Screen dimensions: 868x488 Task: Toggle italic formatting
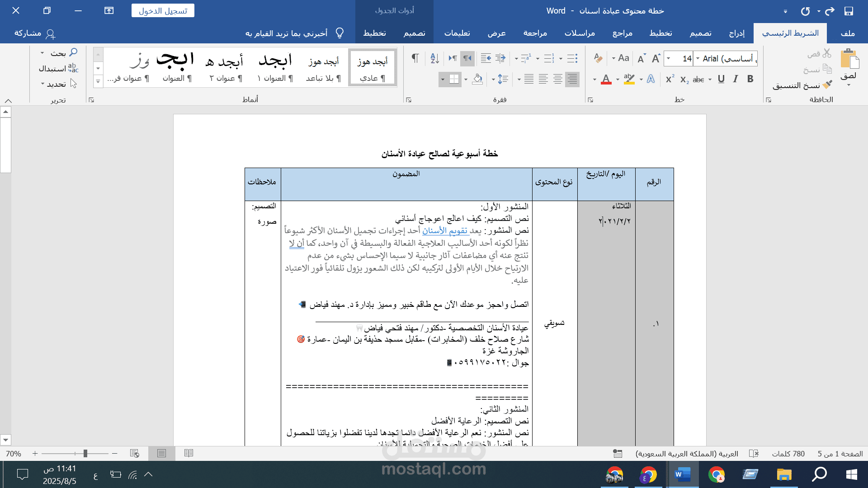coord(736,79)
